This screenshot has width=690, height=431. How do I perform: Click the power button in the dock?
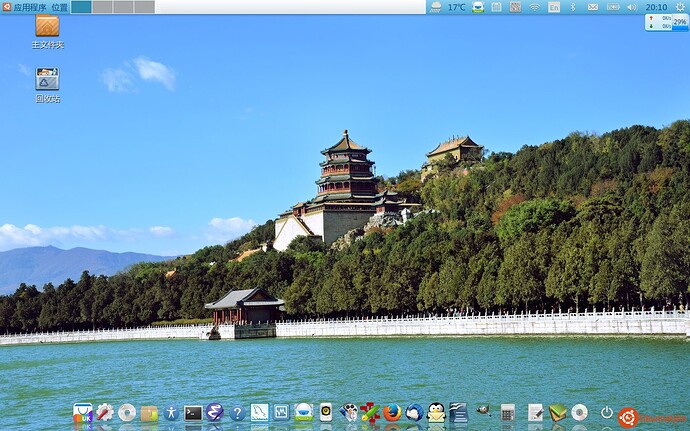607,413
